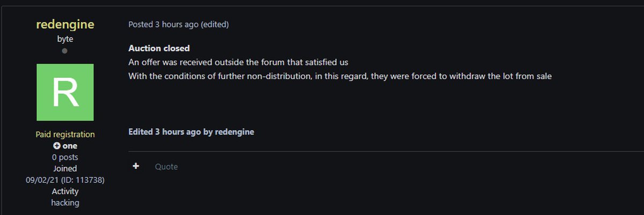This screenshot has height=215, width=644.
Task: Click the 'Auction closed' bold heading
Action: pos(159,48)
